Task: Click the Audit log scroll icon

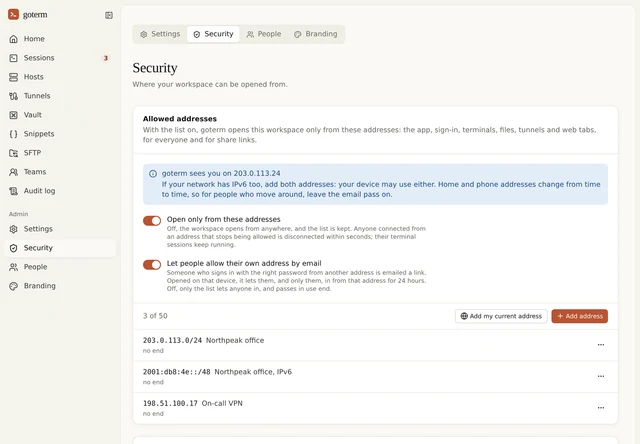Action: click(13, 191)
